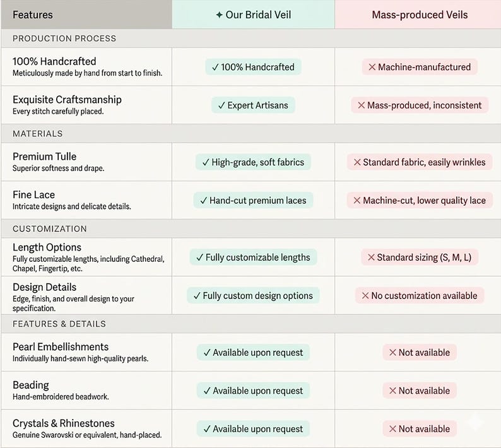Click the X icon beside Standard sizing (S, M, L)
The width and height of the screenshot is (501, 448).
coord(371,257)
